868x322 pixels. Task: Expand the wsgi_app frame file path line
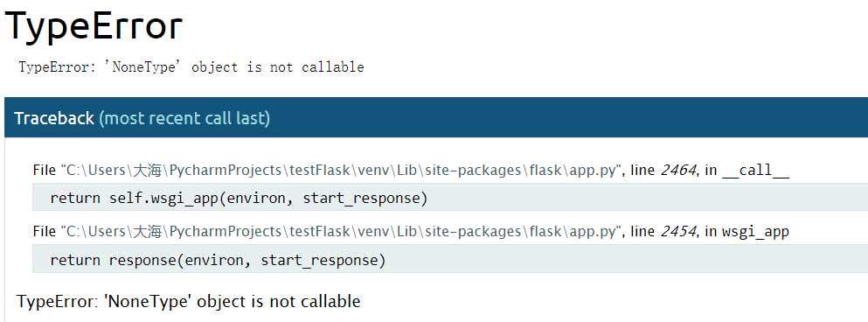411,232
